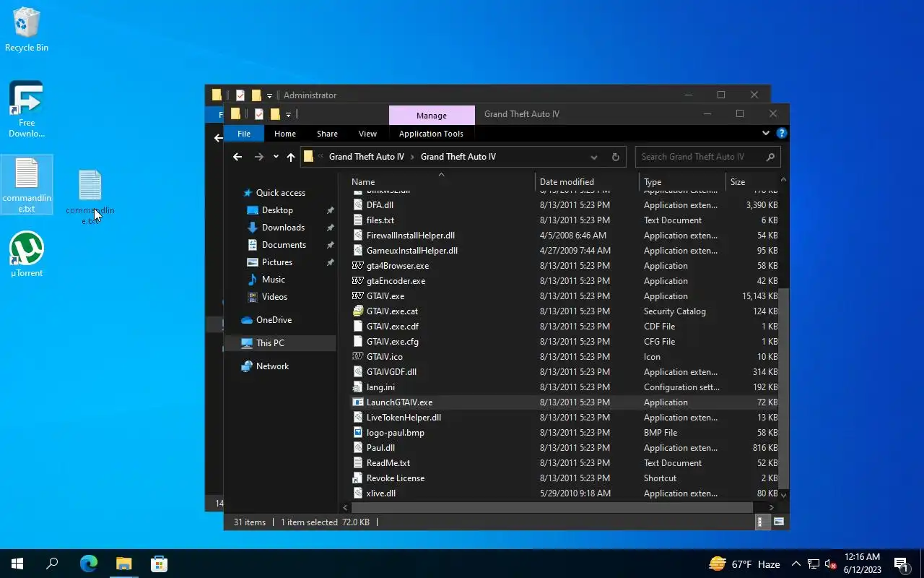The height and width of the screenshot is (578, 924).
Task: Click the Manage contextual tab
Action: (x=432, y=116)
